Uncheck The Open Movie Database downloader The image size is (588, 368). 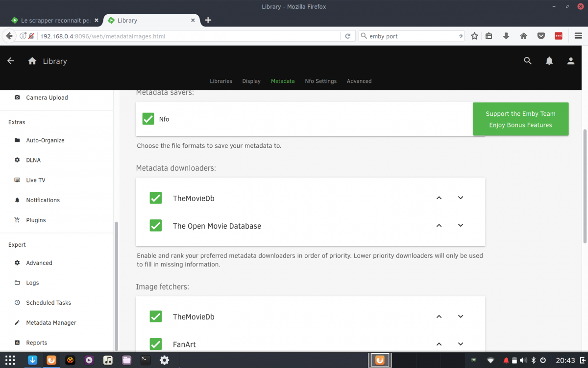pos(156,225)
